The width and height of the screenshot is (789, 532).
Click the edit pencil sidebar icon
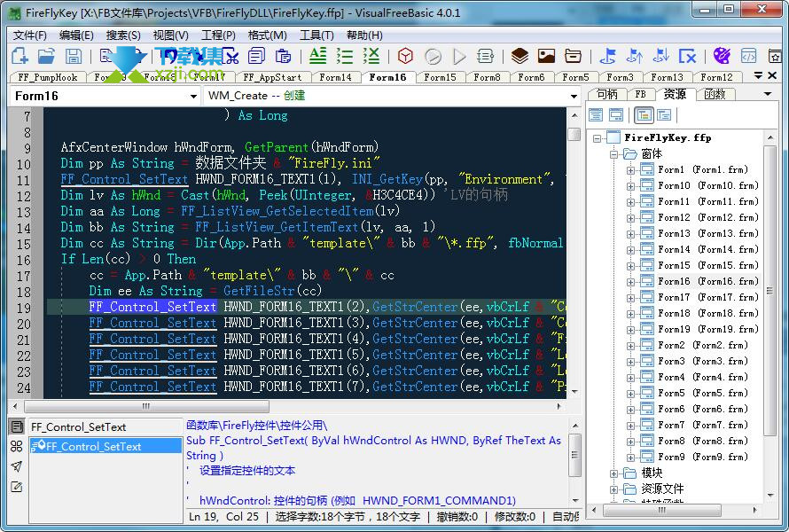pos(17,487)
